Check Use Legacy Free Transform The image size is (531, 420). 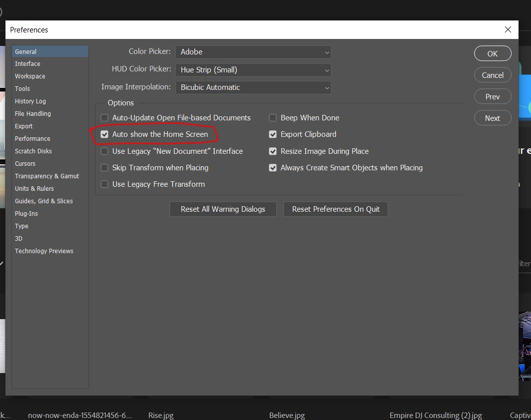[x=104, y=184]
